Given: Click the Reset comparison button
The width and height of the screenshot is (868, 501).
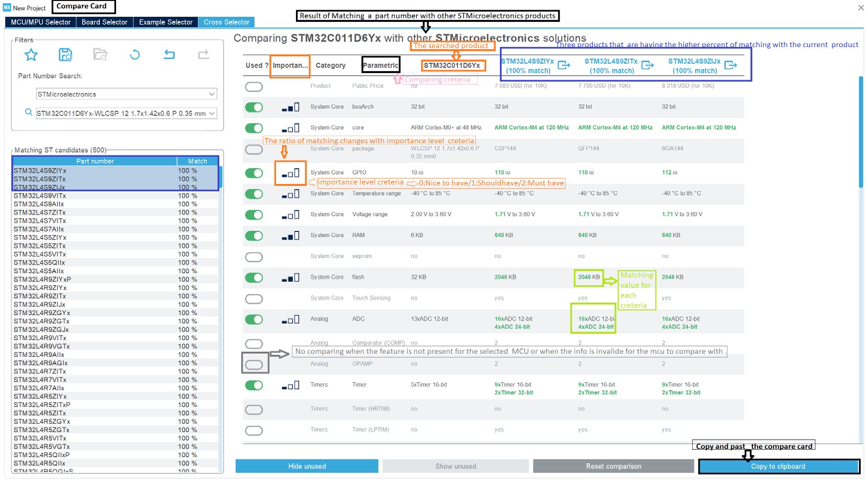Looking at the screenshot, I should 613,466.
